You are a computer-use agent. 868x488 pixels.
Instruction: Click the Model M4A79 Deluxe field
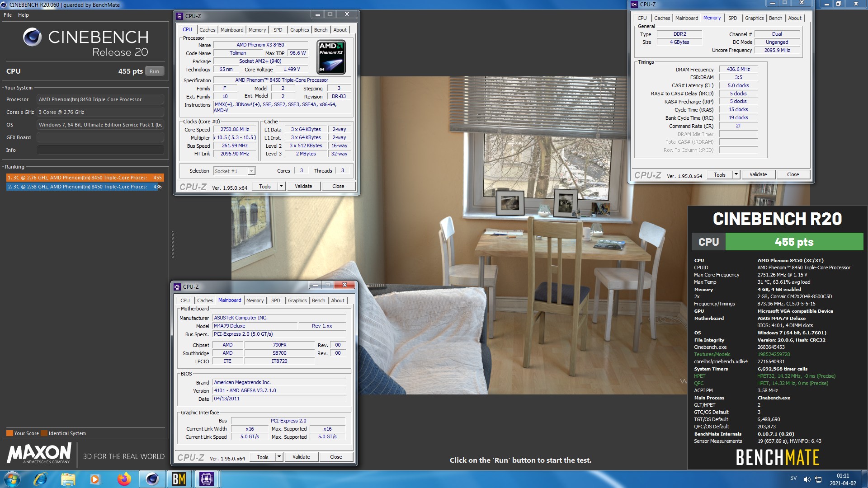255,326
